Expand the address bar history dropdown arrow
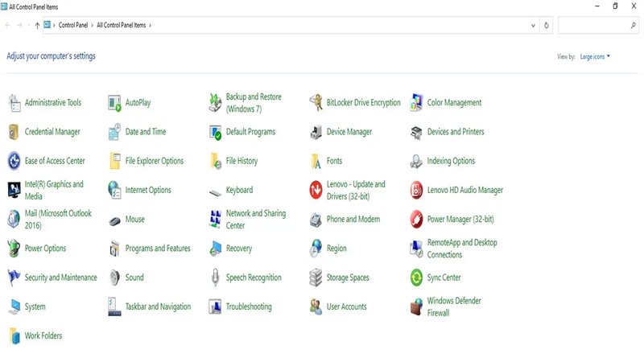This screenshot has width=644, height=362. (533, 26)
